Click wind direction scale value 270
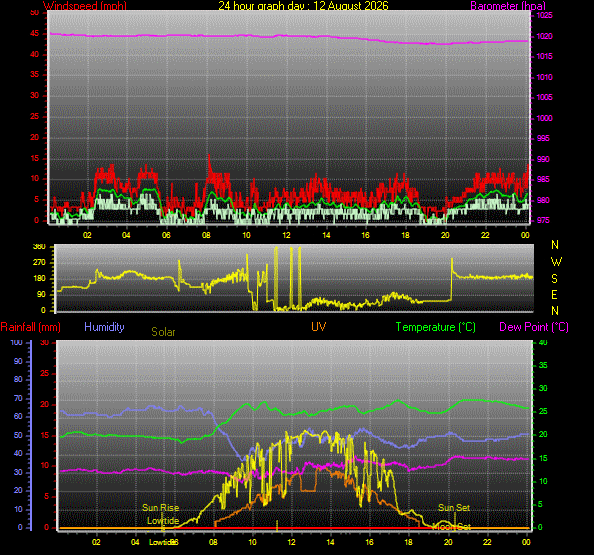 (39, 262)
